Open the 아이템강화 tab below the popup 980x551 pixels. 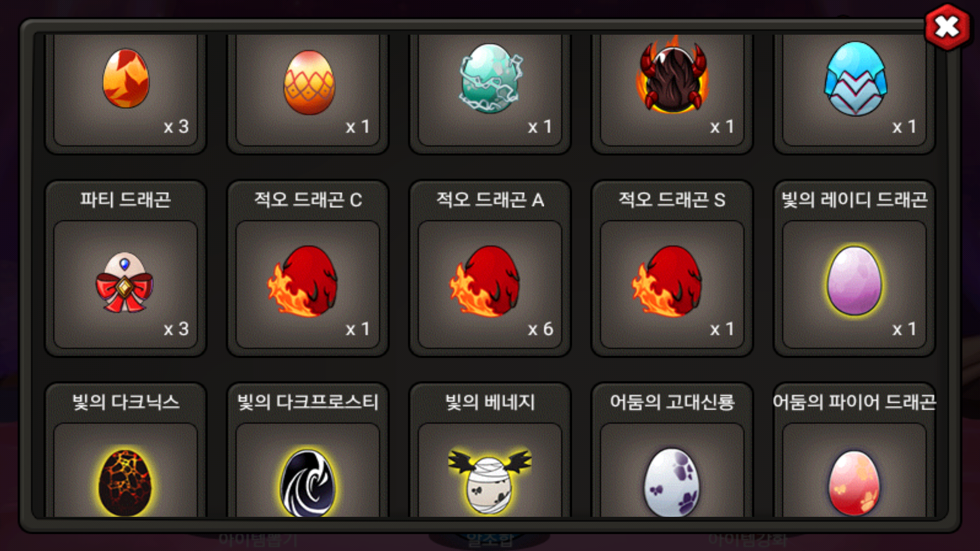pos(748,539)
